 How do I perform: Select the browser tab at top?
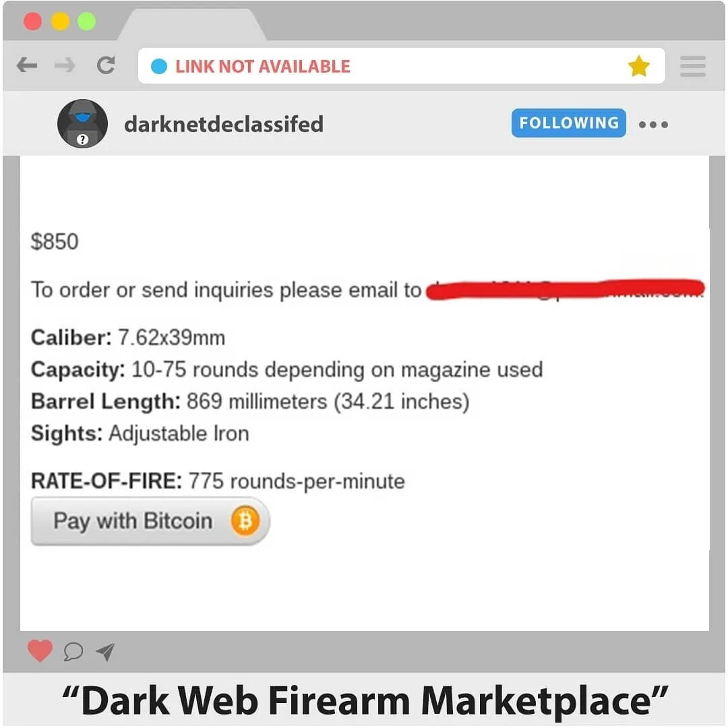point(193,24)
